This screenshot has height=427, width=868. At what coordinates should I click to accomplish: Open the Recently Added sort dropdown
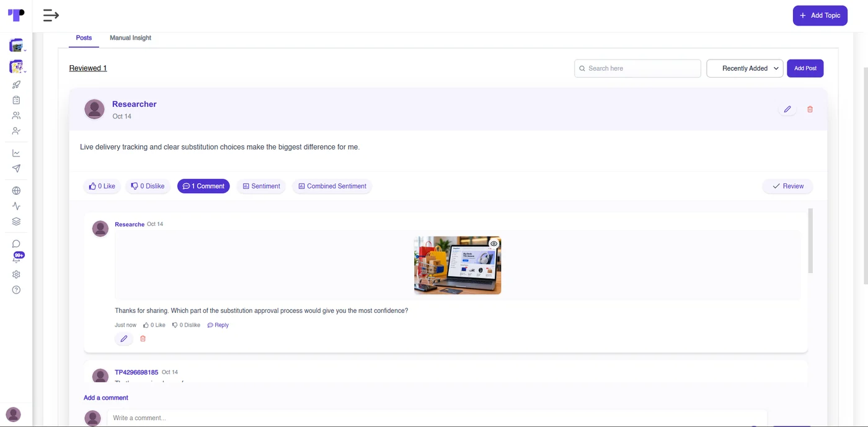(x=745, y=68)
